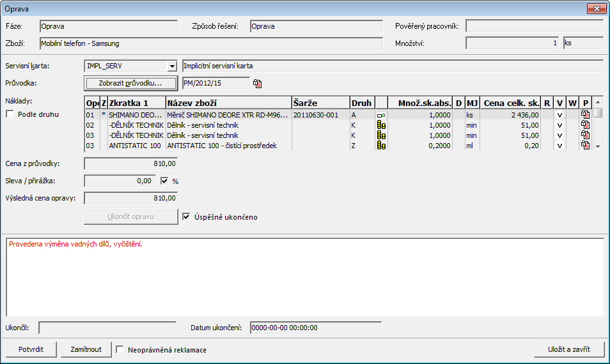The image size is (610, 364).
Task: Check Neoprávněná reklamace checkbox
Action: click(120, 349)
